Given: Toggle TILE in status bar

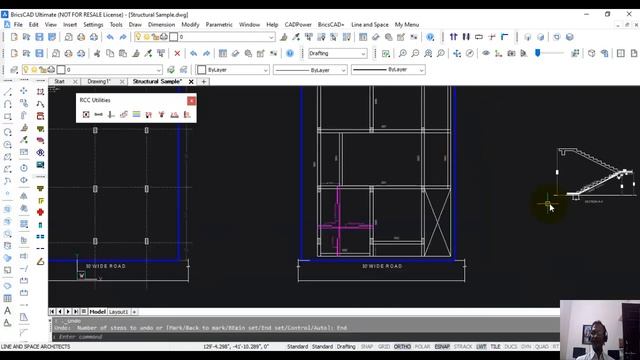Looking at the screenshot, I should [495, 347].
